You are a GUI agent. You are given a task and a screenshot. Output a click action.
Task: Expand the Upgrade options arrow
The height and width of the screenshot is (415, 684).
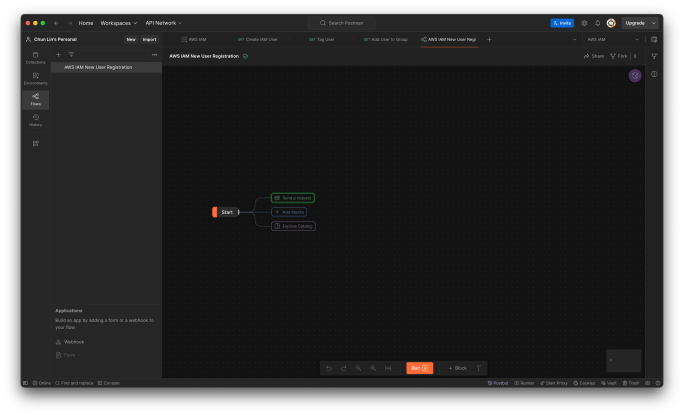[x=653, y=23]
